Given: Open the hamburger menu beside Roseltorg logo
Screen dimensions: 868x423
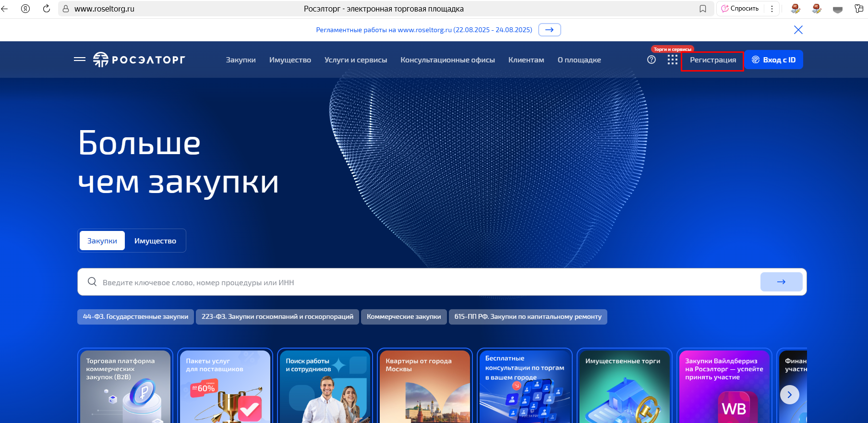Looking at the screenshot, I should [x=80, y=60].
